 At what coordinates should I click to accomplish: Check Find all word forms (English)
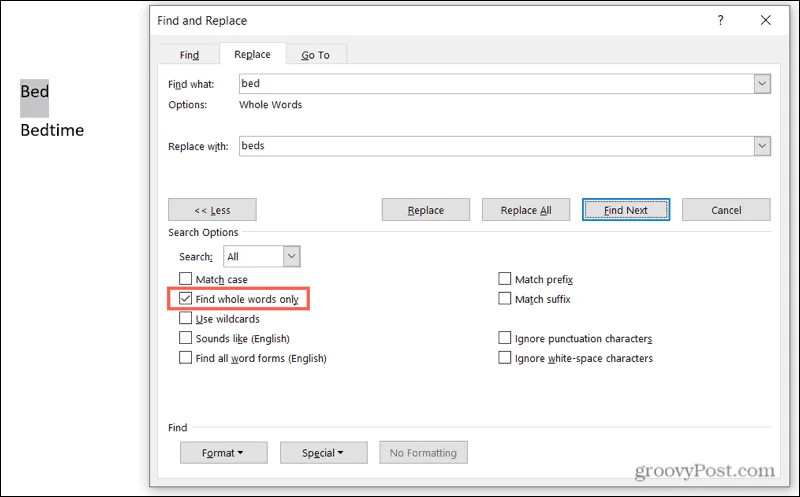tap(185, 358)
